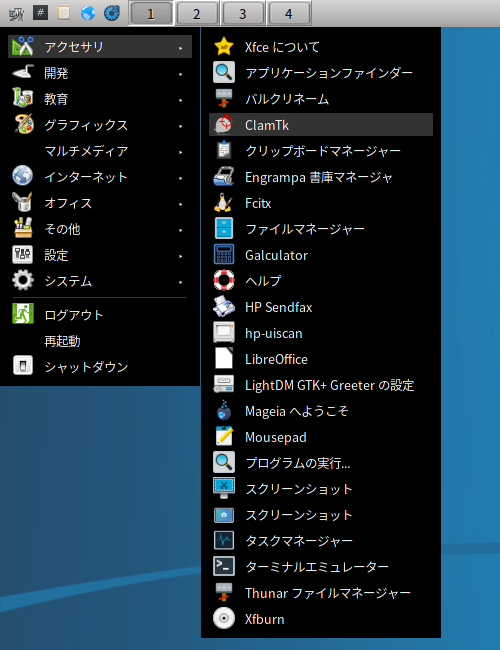Expand the グラフィックス submenu arrow
This screenshot has height=650, width=500.
pyautogui.click(x=181, y=126)
